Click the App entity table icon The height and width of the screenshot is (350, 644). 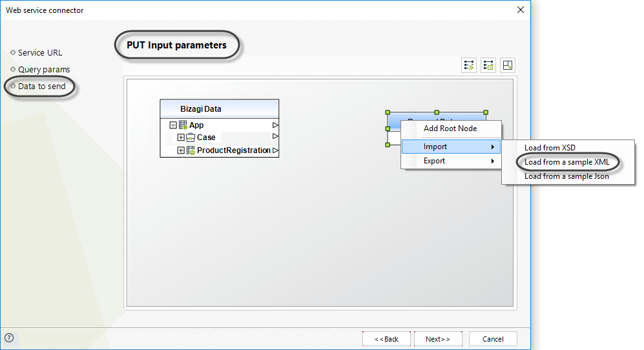[183, 125]
